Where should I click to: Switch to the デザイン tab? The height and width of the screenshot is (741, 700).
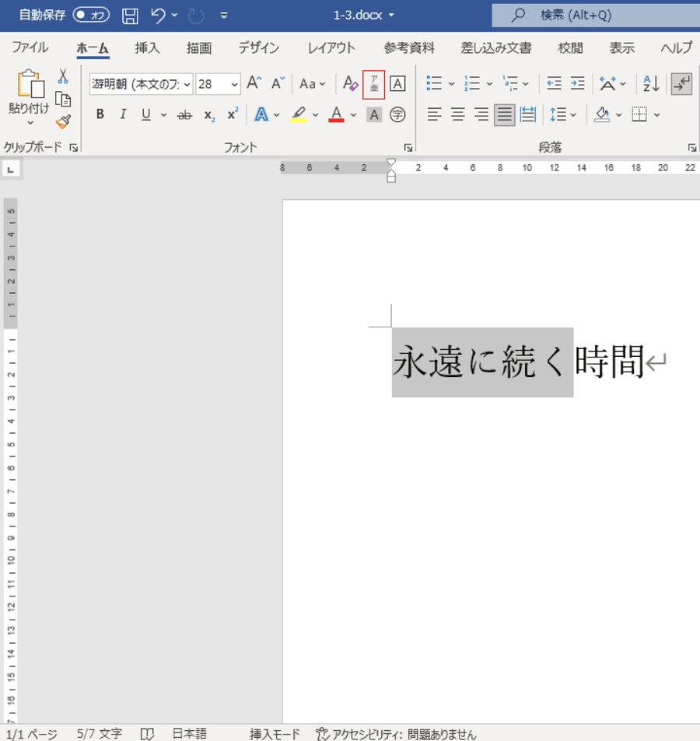(258, 47)
